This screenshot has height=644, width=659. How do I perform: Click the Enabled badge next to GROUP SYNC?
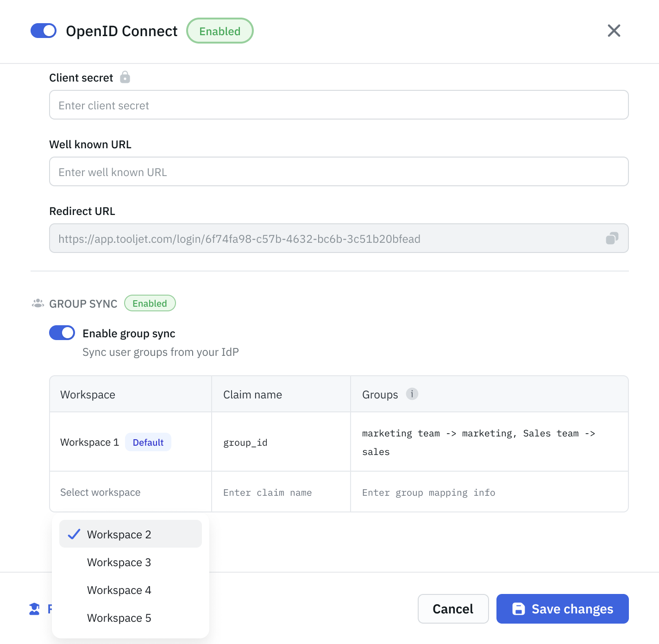coord(150,303)
